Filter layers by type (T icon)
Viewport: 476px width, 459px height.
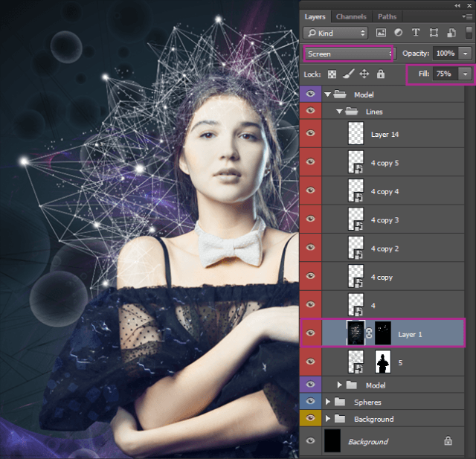coord(416,33)
